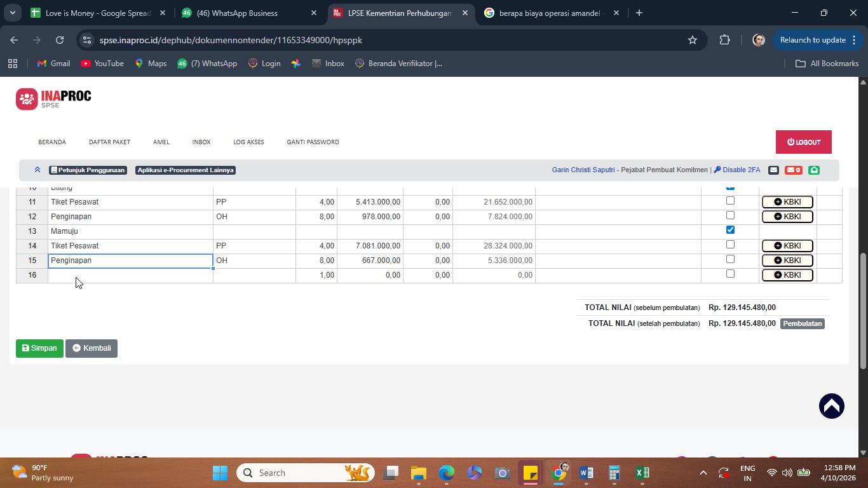Uncheck the Mamuju row 13 checkbox

[x=730, y=230]
